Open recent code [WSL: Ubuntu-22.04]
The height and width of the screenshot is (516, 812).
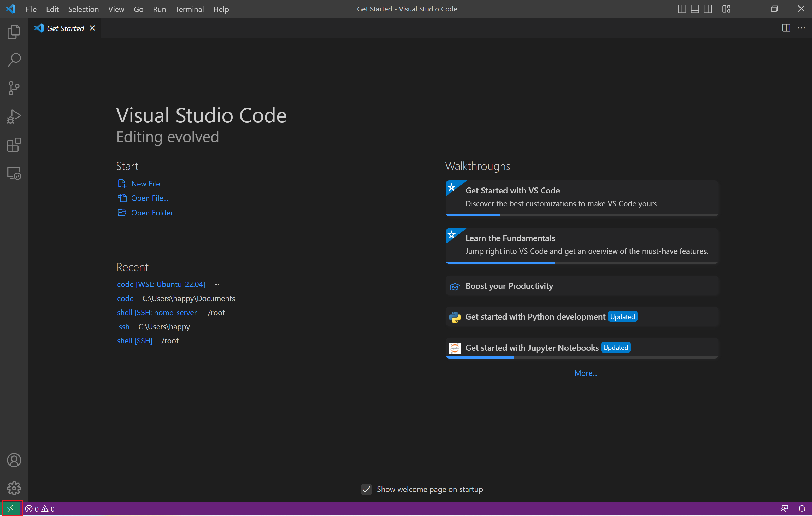(161, 284)
